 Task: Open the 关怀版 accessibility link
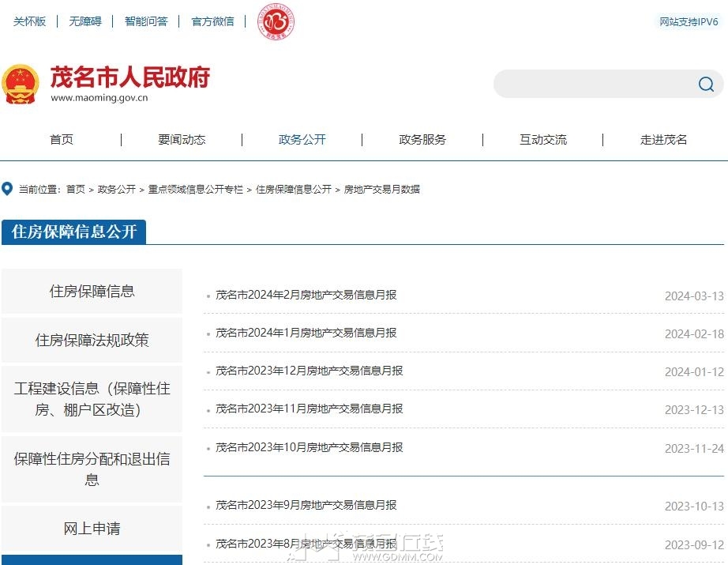click(x=30, y=21)
